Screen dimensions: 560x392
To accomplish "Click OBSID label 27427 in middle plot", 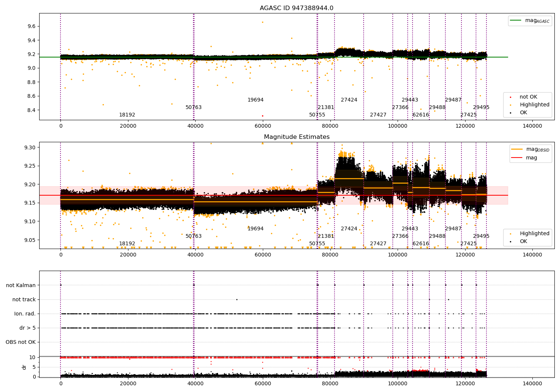I will 378,244.
